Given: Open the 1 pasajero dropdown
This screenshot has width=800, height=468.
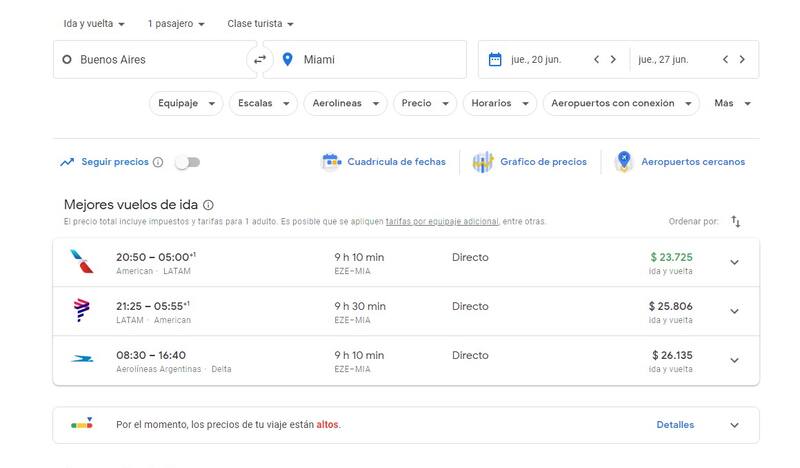Looking at the screenshot, I should click(x=176, y=23).
